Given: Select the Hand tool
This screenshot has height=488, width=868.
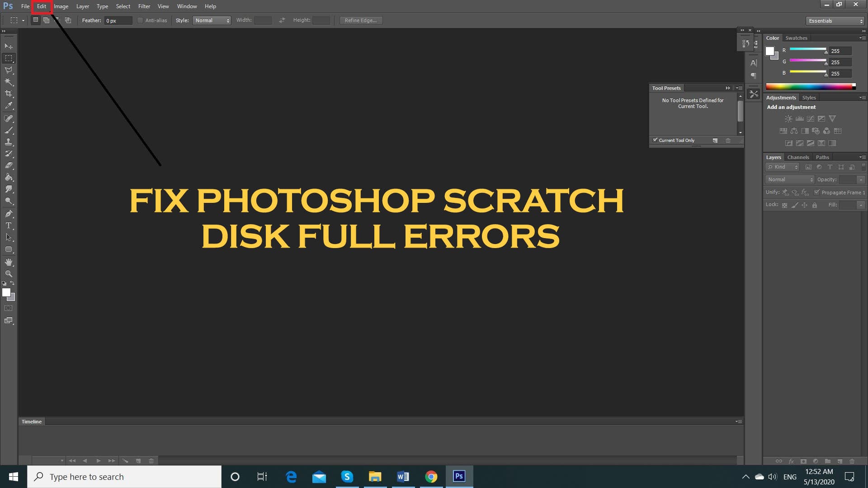Looking at the screenshot, I should click(9, 262).
